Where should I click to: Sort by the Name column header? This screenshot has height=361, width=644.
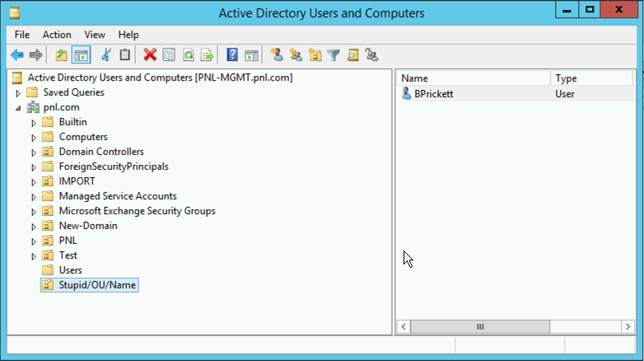(x=474, y=78)
